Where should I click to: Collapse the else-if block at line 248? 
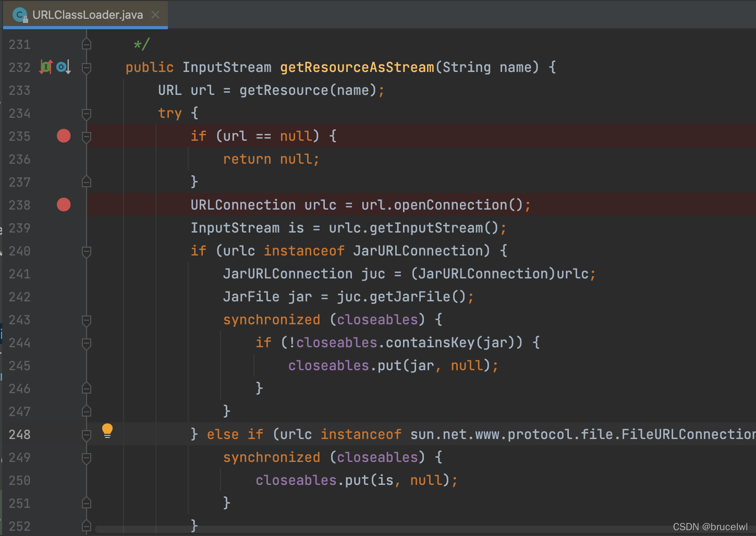[87, 435]
